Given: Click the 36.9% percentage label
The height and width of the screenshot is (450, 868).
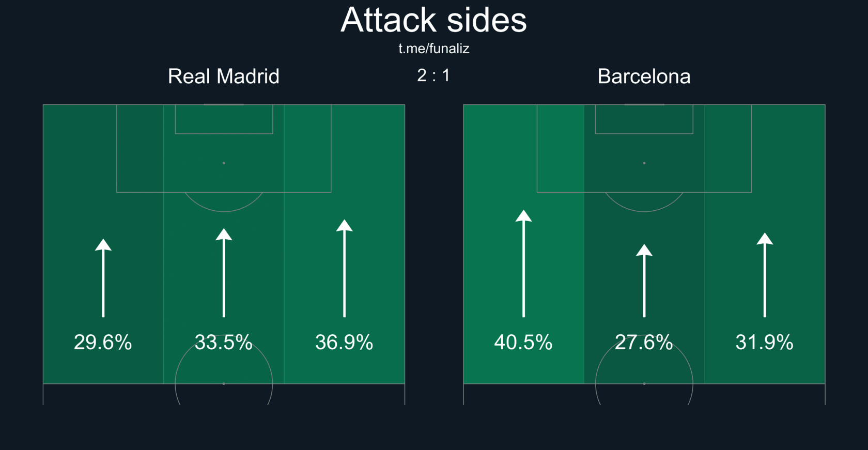Looking at the screenshot, I should tap(344, 342).
